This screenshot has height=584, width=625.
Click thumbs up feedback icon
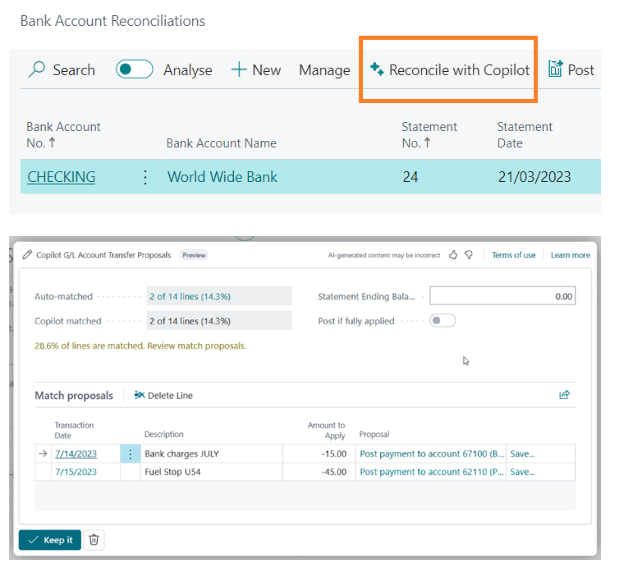tap(453, 255)
